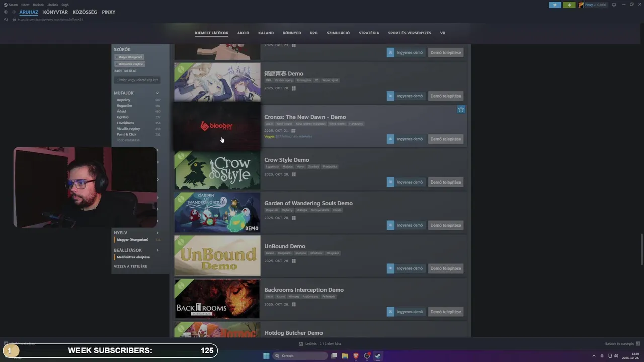The image size is (644, 362).
Task: Click 'Vissza a tetejére' link
Action: [x=130, y=266]
